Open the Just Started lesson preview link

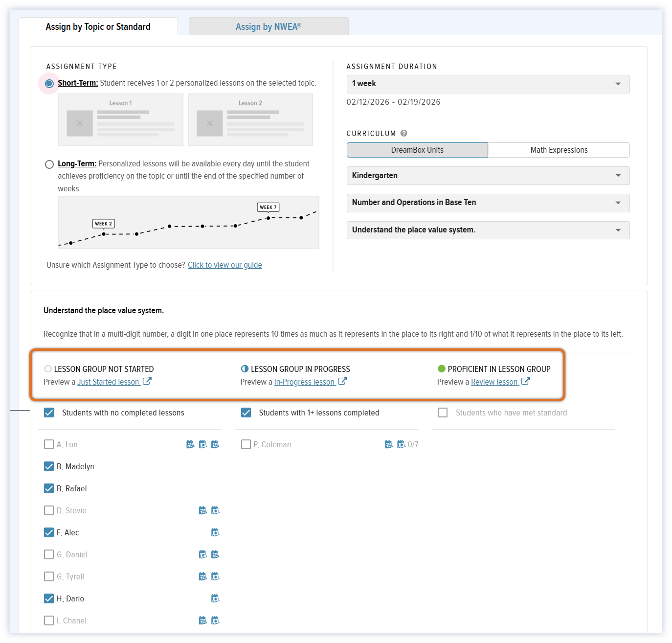pos(109,382)
